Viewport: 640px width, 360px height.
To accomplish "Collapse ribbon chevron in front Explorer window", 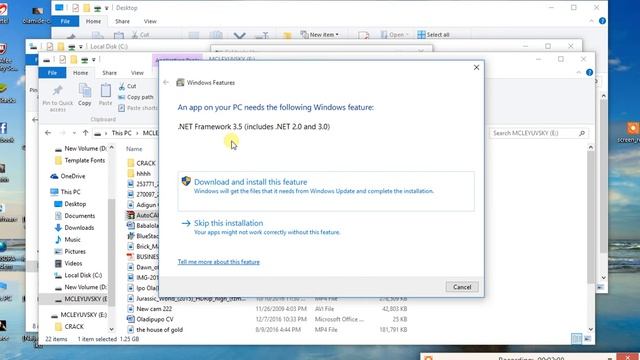I will point(578,72).
